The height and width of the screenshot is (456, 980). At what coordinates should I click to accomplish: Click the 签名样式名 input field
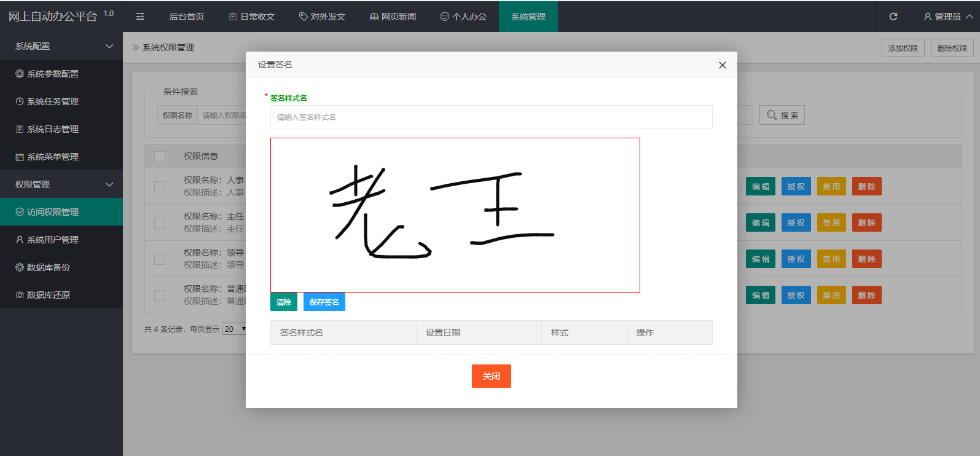pos(491,117)
